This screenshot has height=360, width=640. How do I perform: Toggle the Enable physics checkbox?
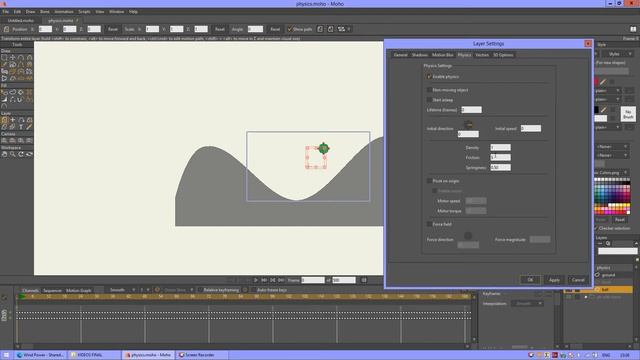pyautogui.click(x=429, y=77)
